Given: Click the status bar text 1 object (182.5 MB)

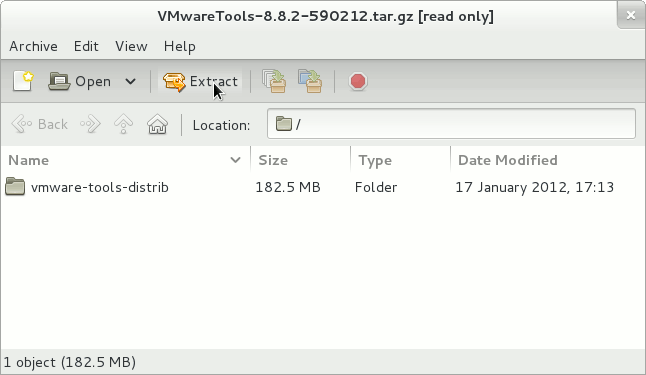Looking at the screenshot, I should (70, 362).
